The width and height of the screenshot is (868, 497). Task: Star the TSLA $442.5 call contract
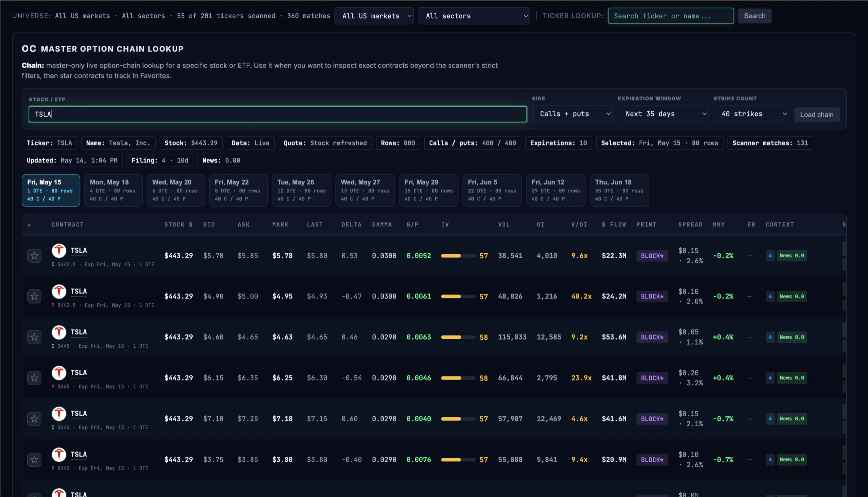[34, 256]
